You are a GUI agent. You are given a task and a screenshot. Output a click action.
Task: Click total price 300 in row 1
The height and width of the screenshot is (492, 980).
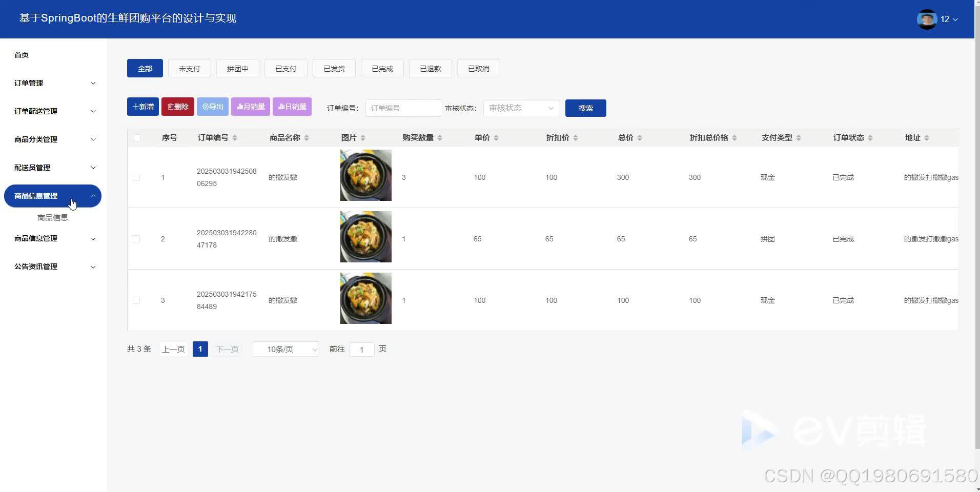coord(623,177)
